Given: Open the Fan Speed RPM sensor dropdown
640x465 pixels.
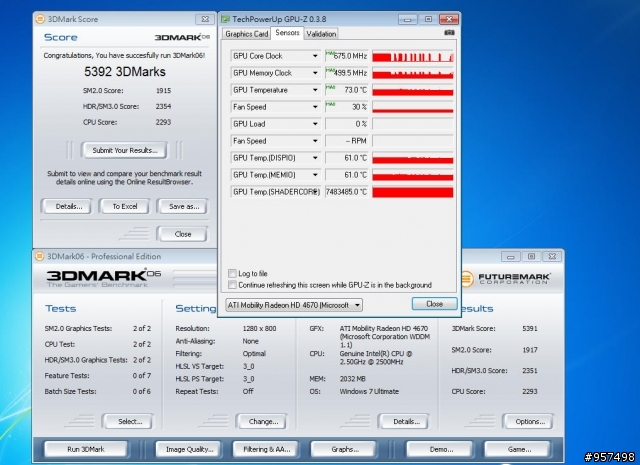Looking at the screenshot, I should (x=315, y=141).
